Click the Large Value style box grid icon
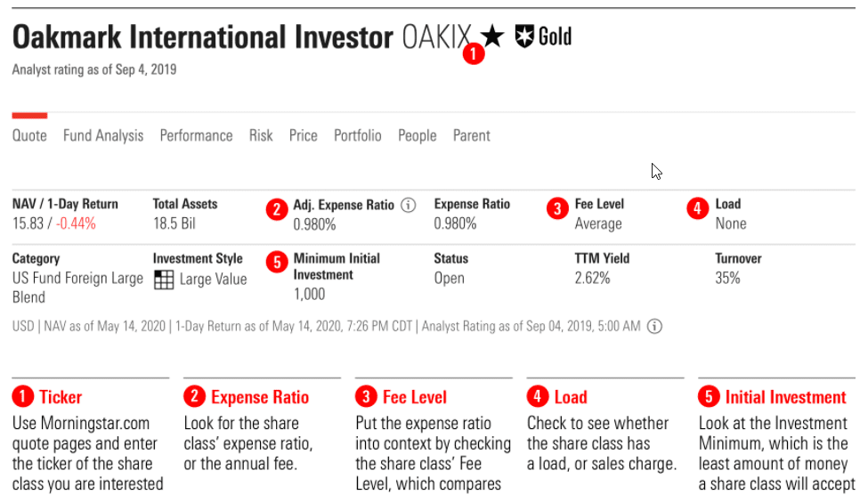This screenshot has height=495, width=868. pyautogui.click(x=164, y=280)
